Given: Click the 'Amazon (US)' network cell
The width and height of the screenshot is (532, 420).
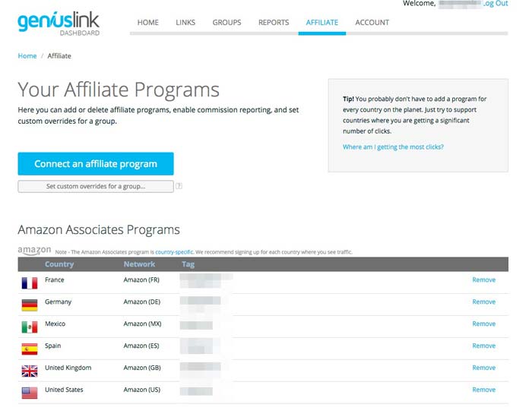Looking at the screenshot, I should [x=142, y=390].
